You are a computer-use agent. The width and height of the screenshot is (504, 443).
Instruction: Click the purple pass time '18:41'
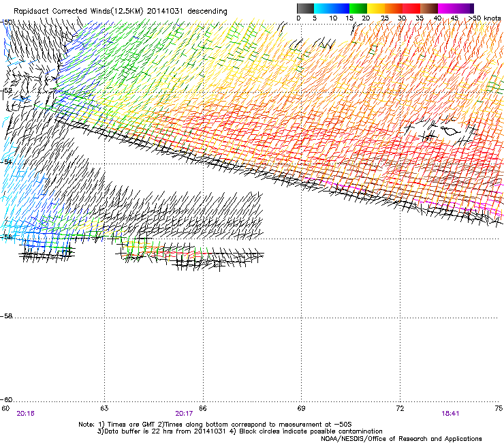point(450,414)
